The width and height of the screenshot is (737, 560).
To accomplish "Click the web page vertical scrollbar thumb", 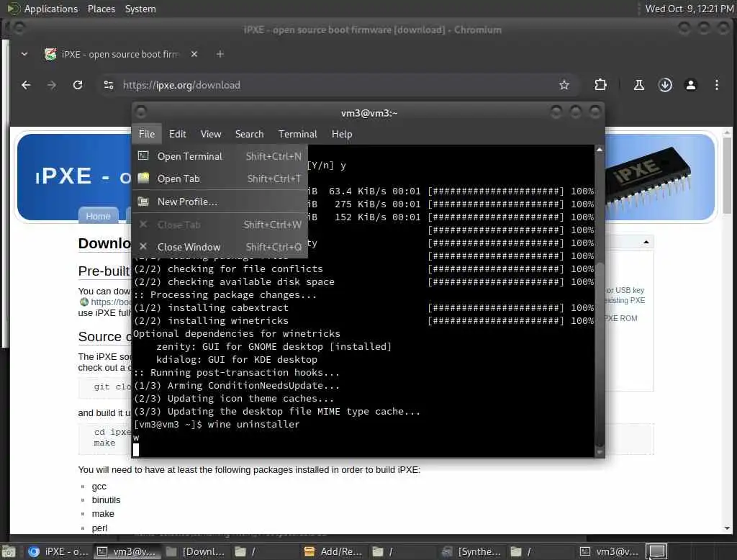I will [727, 175].
